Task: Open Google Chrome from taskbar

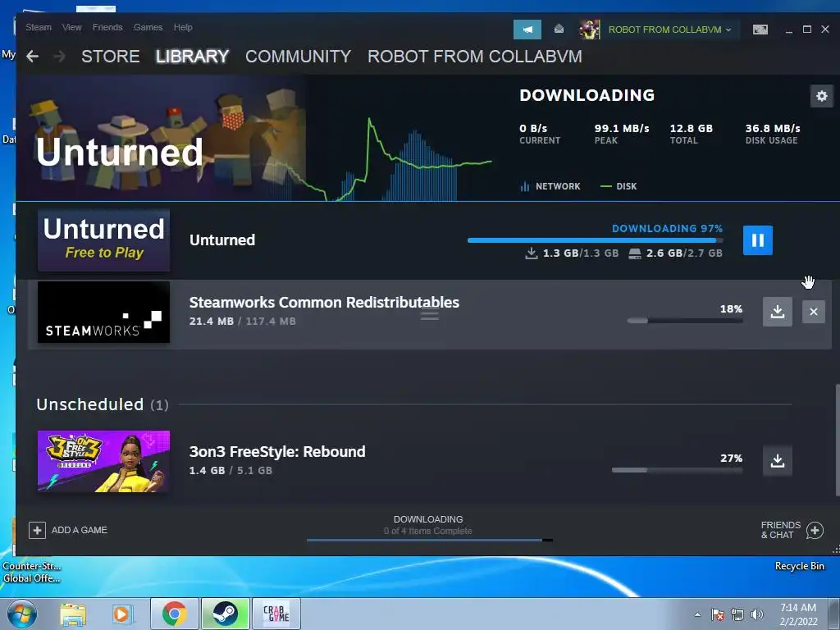Action: (174, 614)
